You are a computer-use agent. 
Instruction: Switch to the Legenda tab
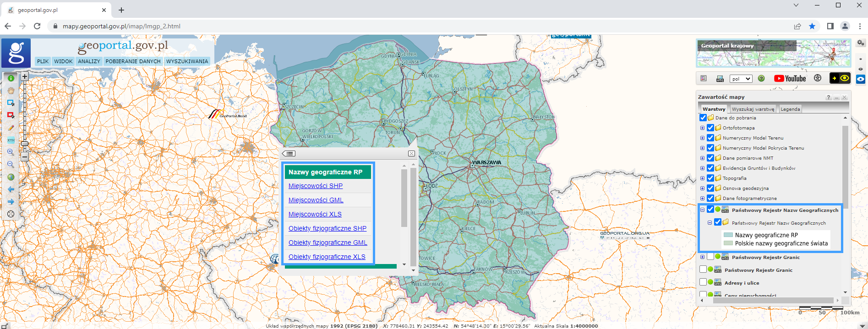click(790, 109)
